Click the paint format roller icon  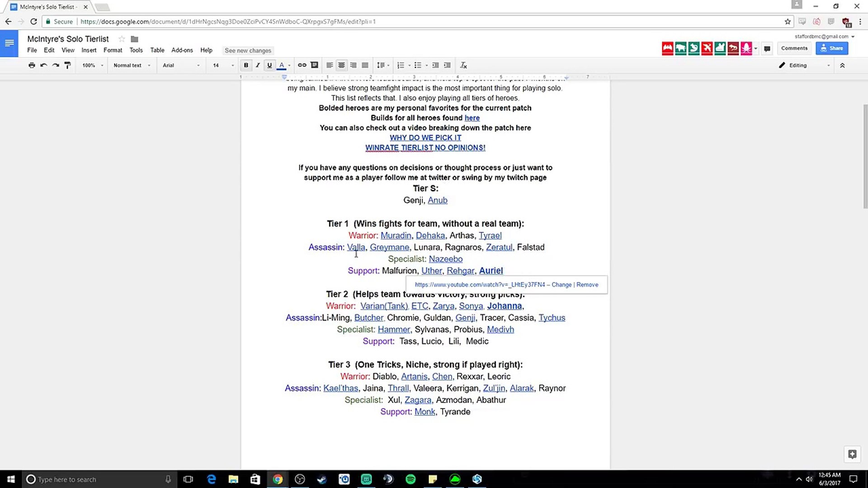pos(68,65)
